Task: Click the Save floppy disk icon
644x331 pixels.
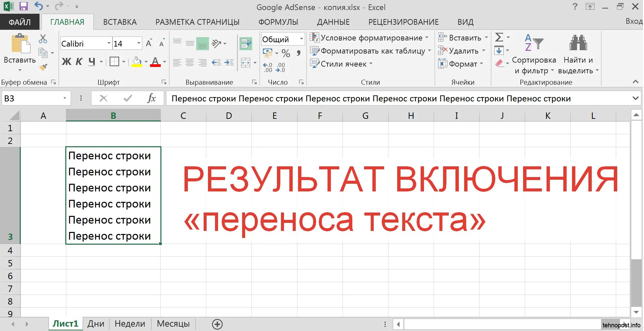Action: point(23,6)
